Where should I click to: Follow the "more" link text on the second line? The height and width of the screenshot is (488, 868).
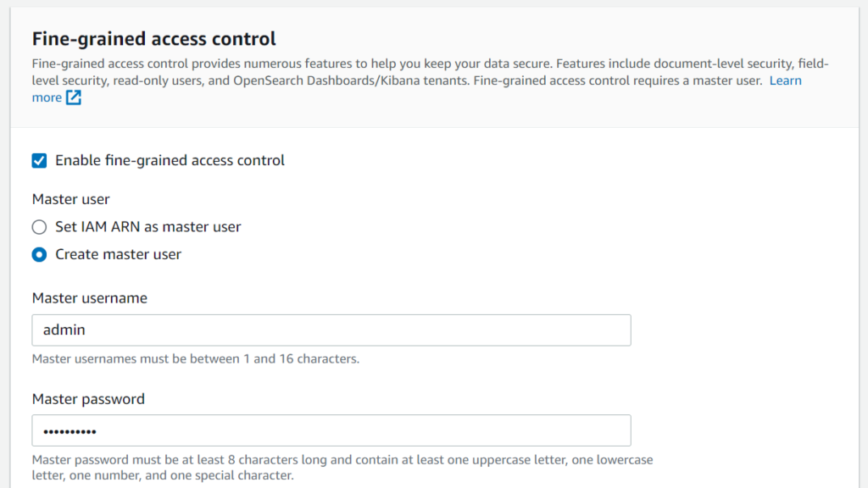pyautogui.click(x=47, y=98)
